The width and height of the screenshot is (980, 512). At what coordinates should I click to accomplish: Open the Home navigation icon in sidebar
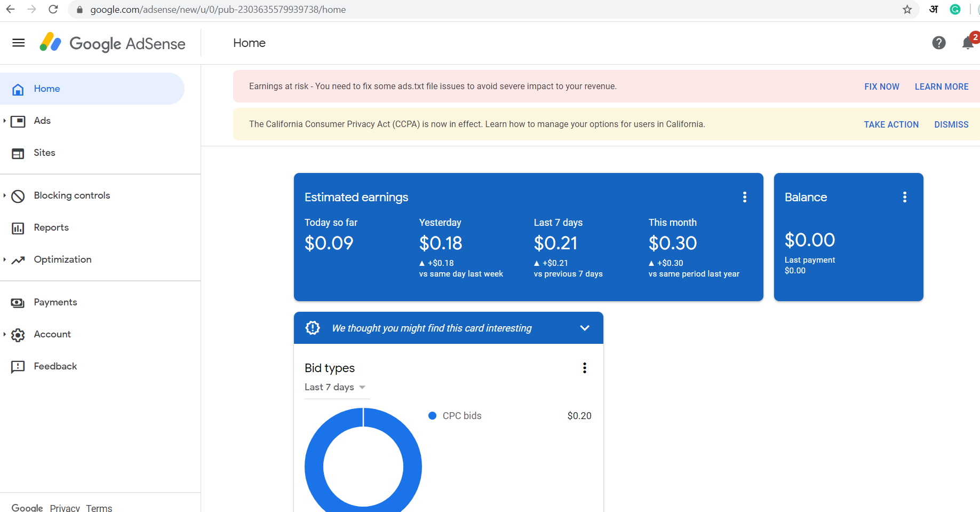pyautogui.click(x=18, y=89)
